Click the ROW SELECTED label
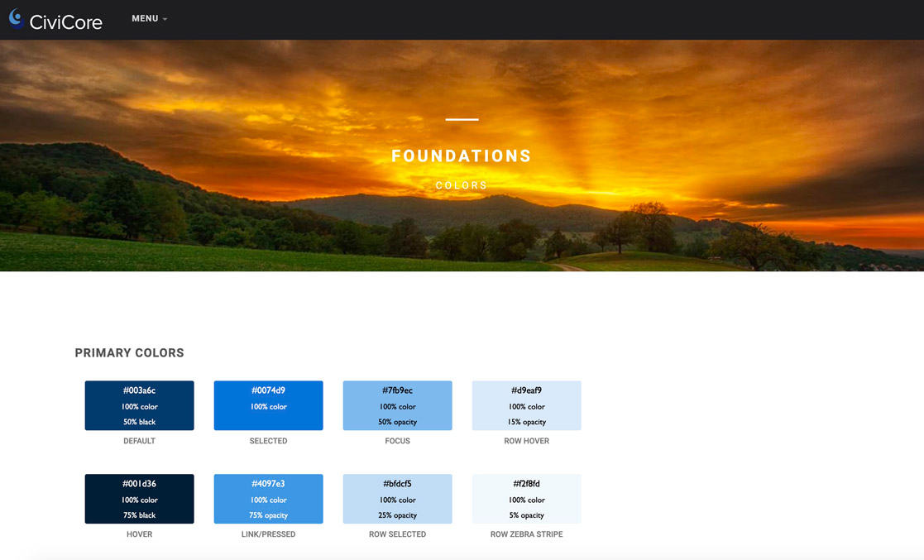 click(x=397, y=534)
